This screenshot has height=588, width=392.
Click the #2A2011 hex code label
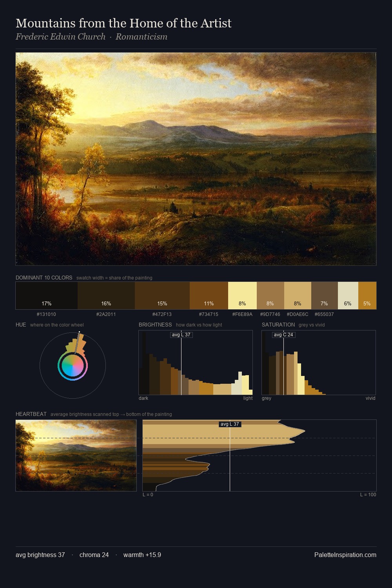tap(106, 314)
